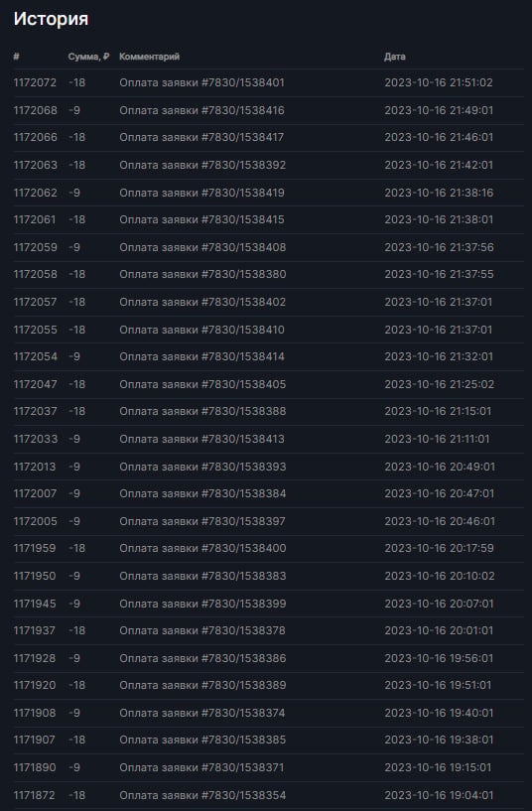This screenshot has width=532, height=811.
Task: Click the last row ID 1171872
Action: pyautogui.click(x=34, y=795)
